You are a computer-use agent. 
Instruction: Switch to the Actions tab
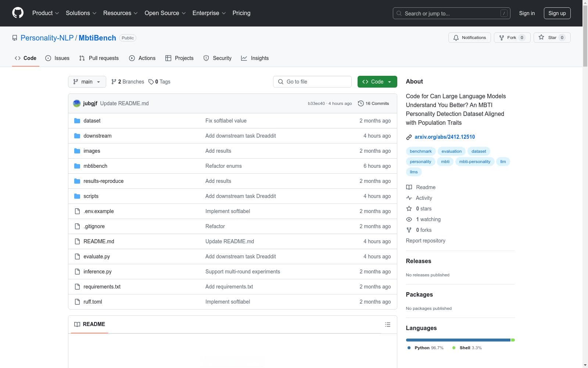coord(142,58)
